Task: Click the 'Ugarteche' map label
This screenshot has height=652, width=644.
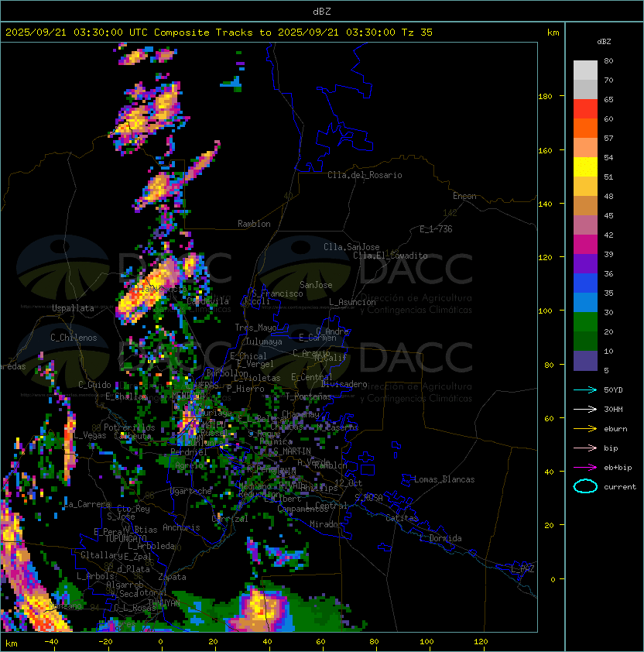Action: [x=191, y=491]
